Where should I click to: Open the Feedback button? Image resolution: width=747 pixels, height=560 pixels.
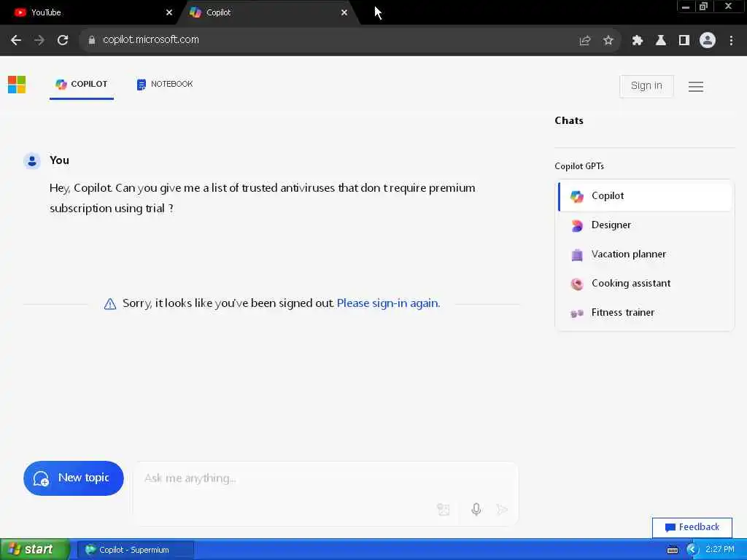pos(692,527)
